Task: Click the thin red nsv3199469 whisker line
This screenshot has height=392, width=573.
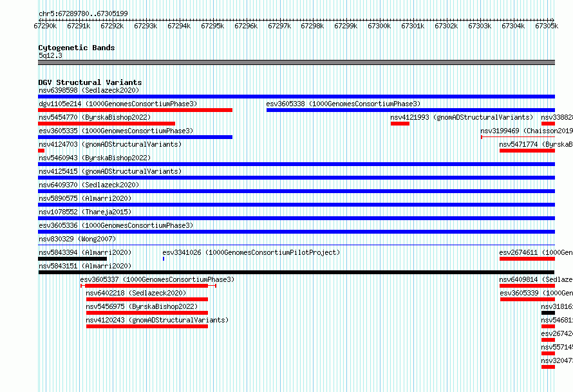Action: tap(518, 137)
